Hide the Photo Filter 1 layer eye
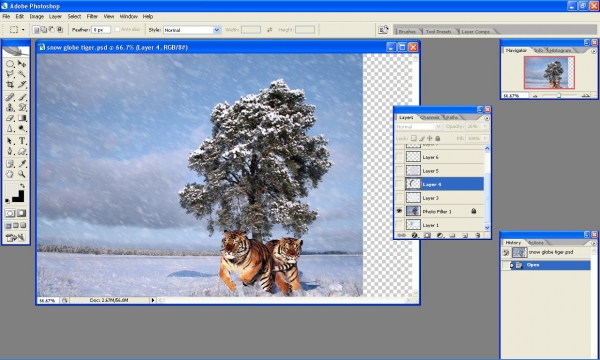The width and height of the screenshot is (600, 360). tap(399, 211)
